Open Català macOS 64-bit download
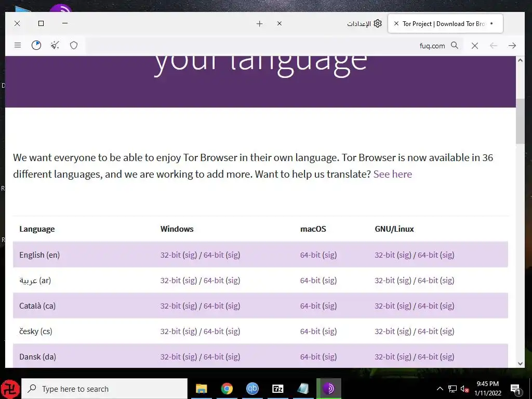This screenshot has height=399, width=532. 310,305
